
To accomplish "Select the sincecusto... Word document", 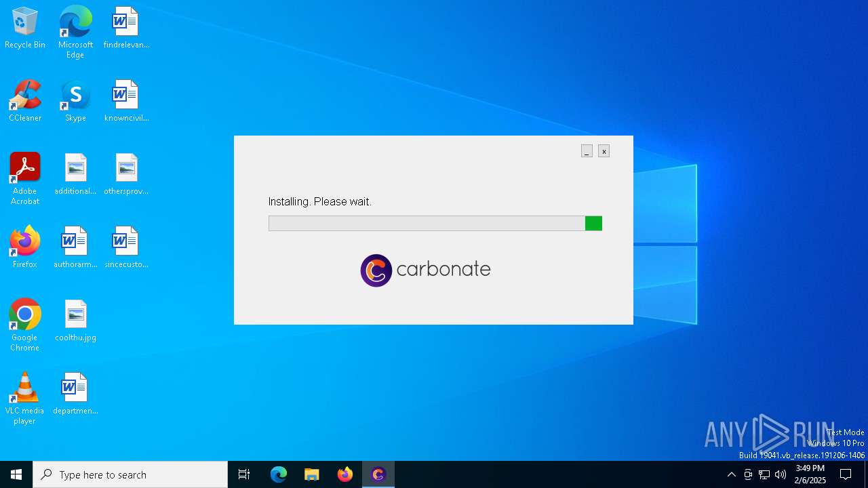I will [x=126, y=248].
